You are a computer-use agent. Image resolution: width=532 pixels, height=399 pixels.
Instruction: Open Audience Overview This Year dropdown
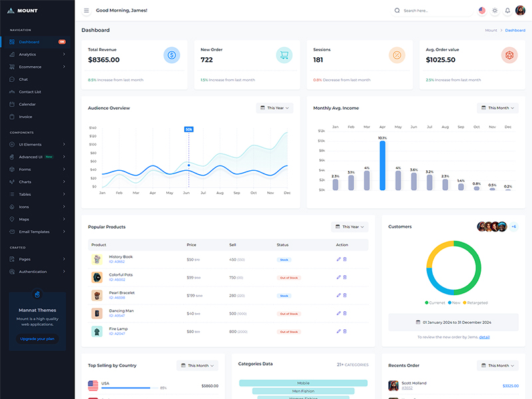point(275,108)
